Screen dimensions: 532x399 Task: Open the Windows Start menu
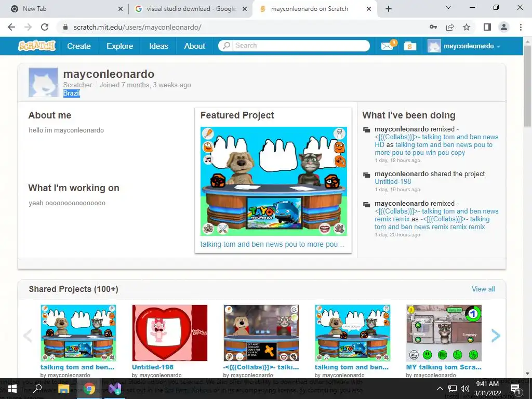click(12, 389)
